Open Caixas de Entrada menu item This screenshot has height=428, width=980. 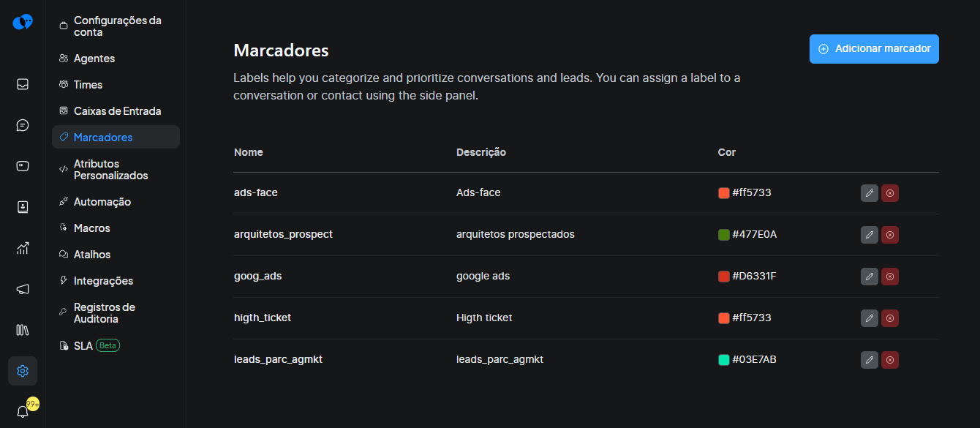pyautogui.click(x=117, y=111)
